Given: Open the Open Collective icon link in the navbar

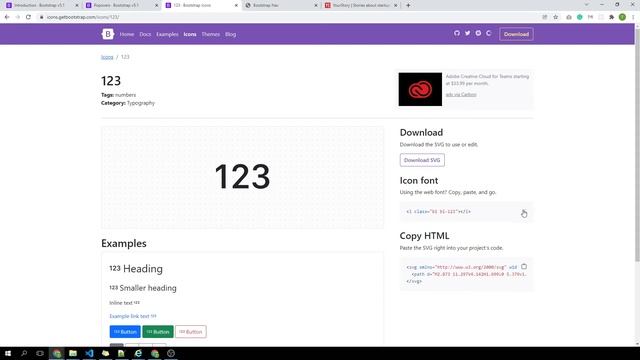Looking at the screenshot, I should pyautogui.click(x=489, y=33).
